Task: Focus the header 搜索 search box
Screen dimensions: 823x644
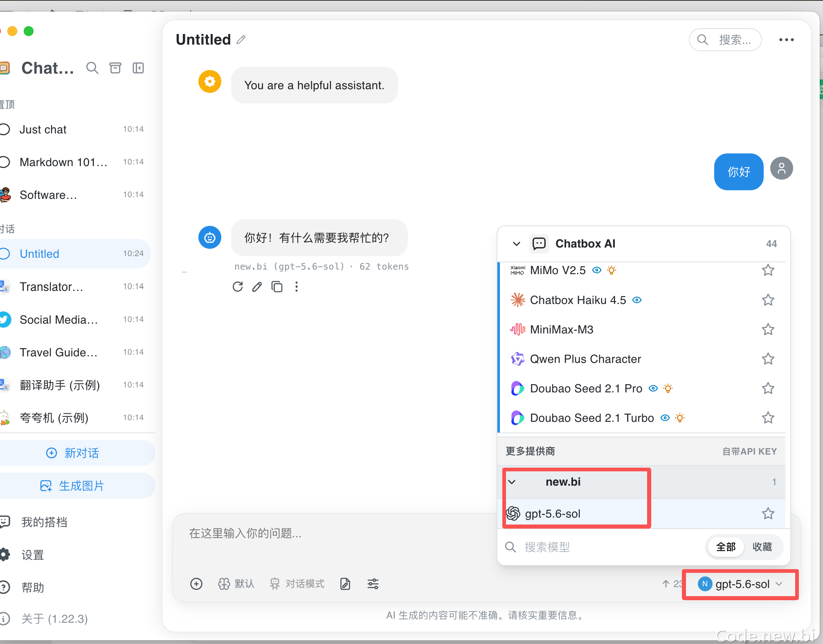Action: [725, 40]
